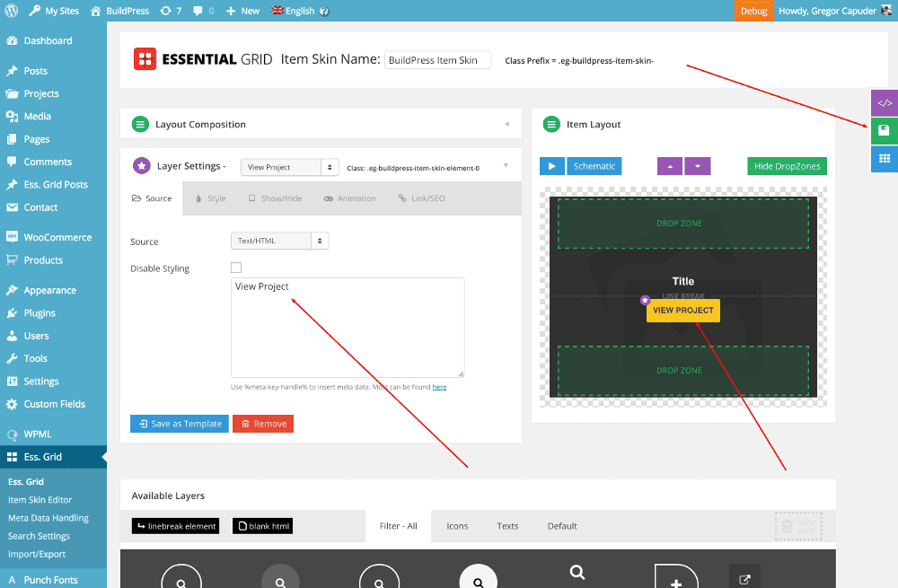898x588 pixels.
Task: Click the View Project source text area
Action: click(348, 328)
